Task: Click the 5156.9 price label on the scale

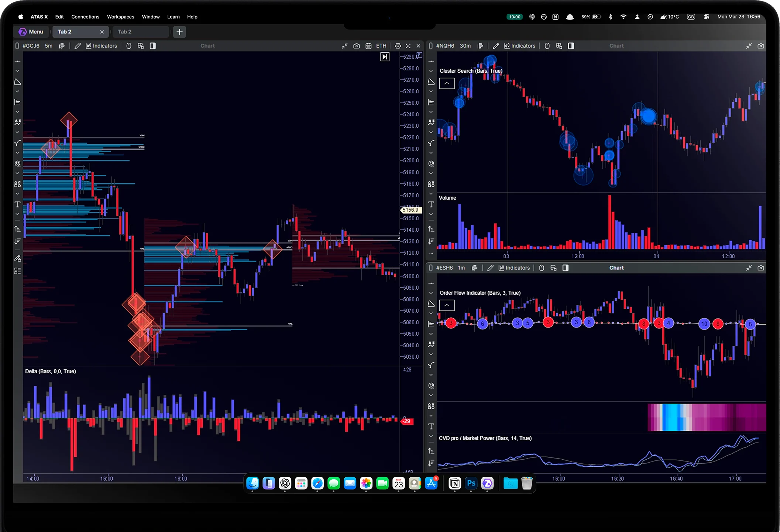Action: click(x=410, y=210)
